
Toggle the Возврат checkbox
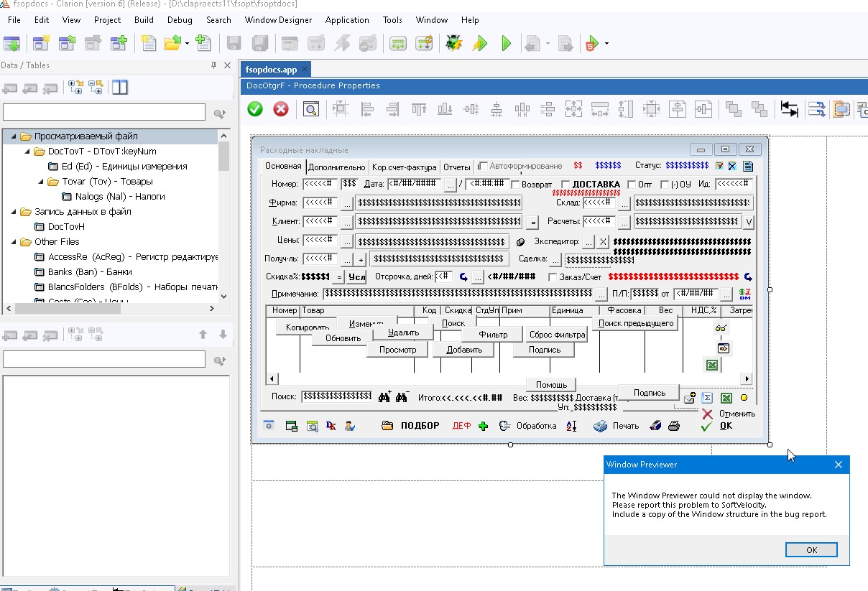click(515, 185)
